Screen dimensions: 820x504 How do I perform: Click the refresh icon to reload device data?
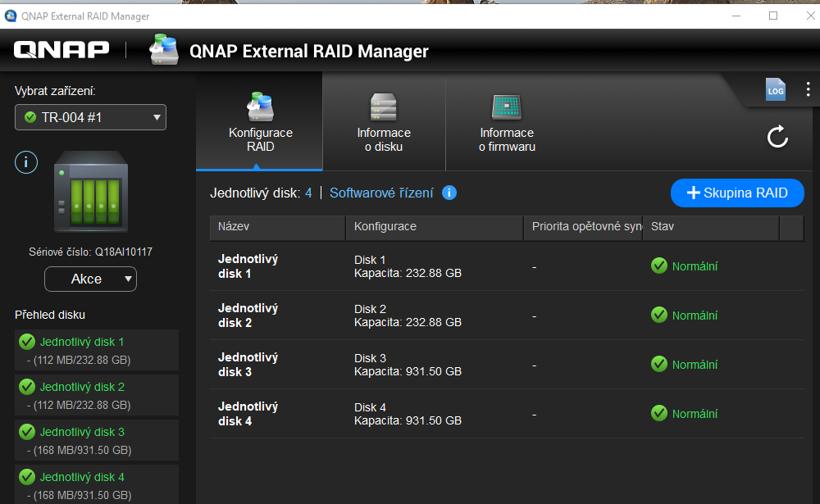[777, 137]
